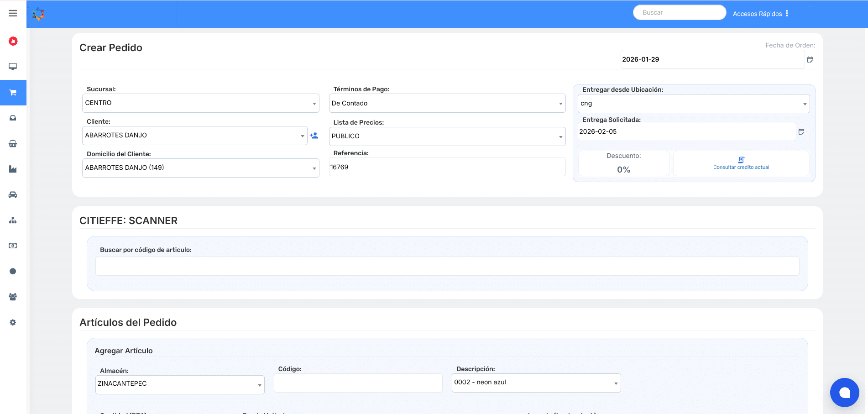Click the users group sidebar icon
Viewport: 868px width, 414px height.
pyautogui.click(x=13, y=297)
